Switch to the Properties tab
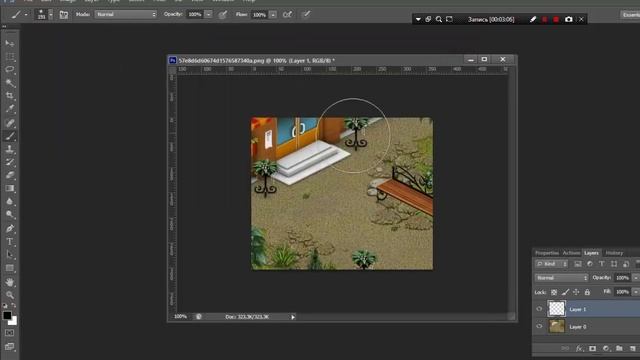 coord(547,253)
